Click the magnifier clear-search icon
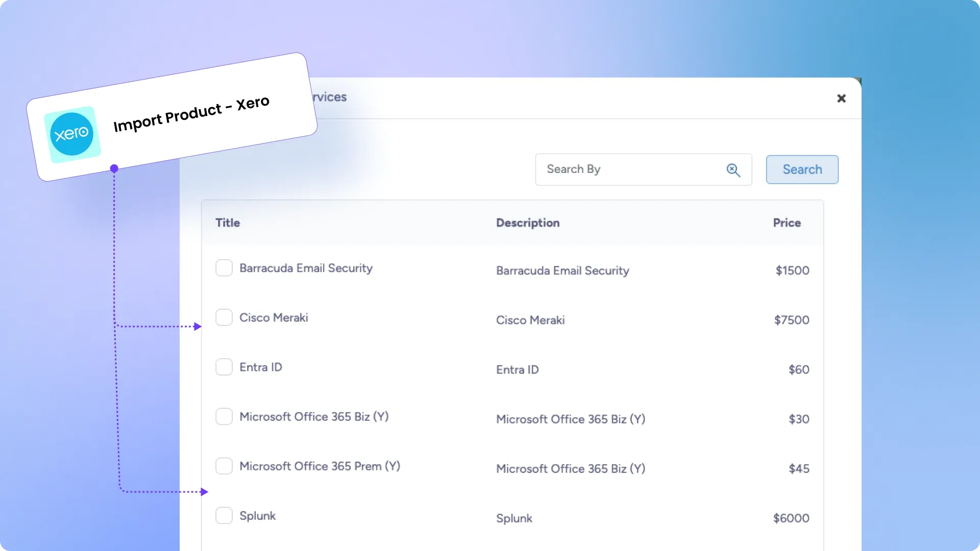 point(733,170)
